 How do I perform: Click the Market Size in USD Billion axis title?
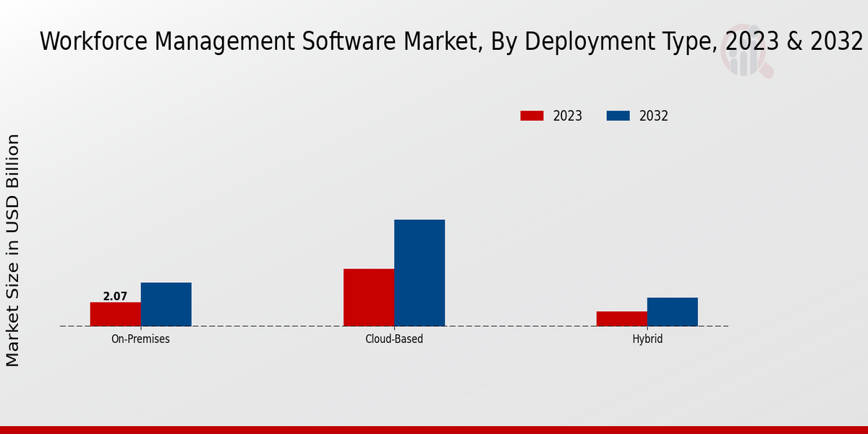pos(13,250)
